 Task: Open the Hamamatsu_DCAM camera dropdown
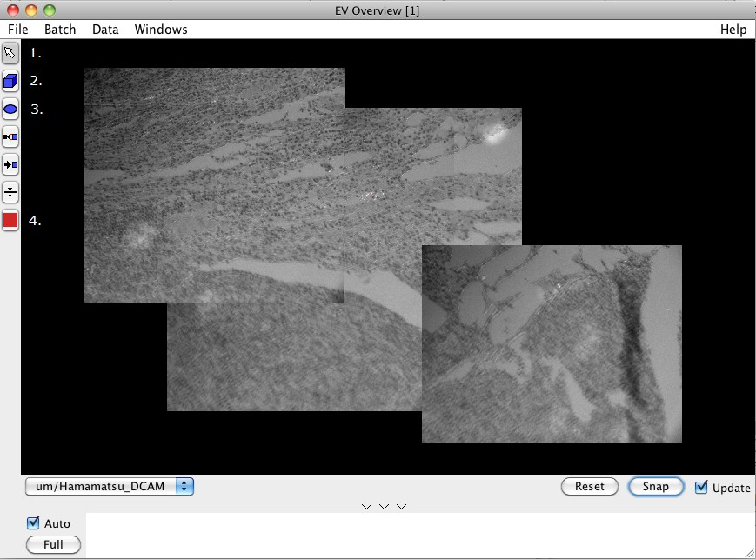pos(110,486)
